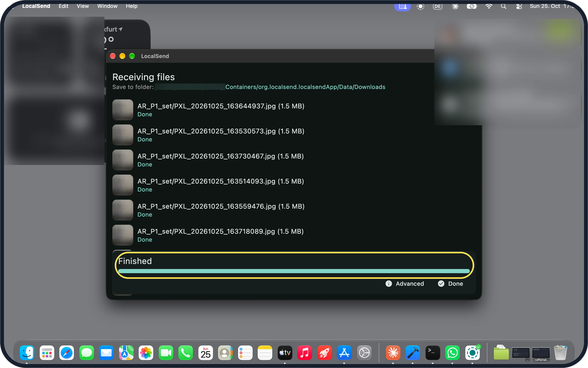This screenshot has height=368, width=588.
Task: Open Calendar showing Sun 25
Action: 205,353
